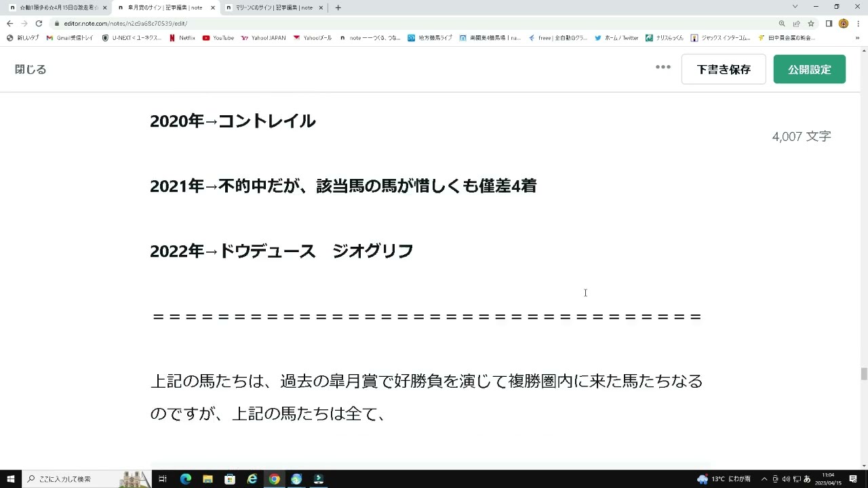Expand hidden system tray icons
Screen dimensions: 868x488
pos(764,479)
